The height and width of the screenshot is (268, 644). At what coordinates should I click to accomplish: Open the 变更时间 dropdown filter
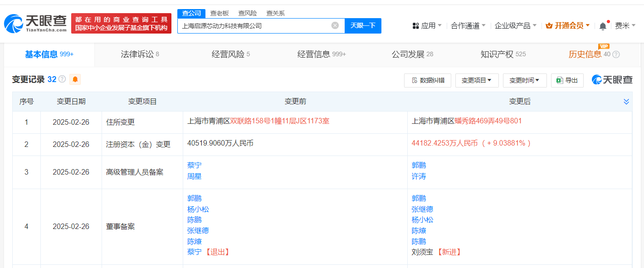coord(524,80)
